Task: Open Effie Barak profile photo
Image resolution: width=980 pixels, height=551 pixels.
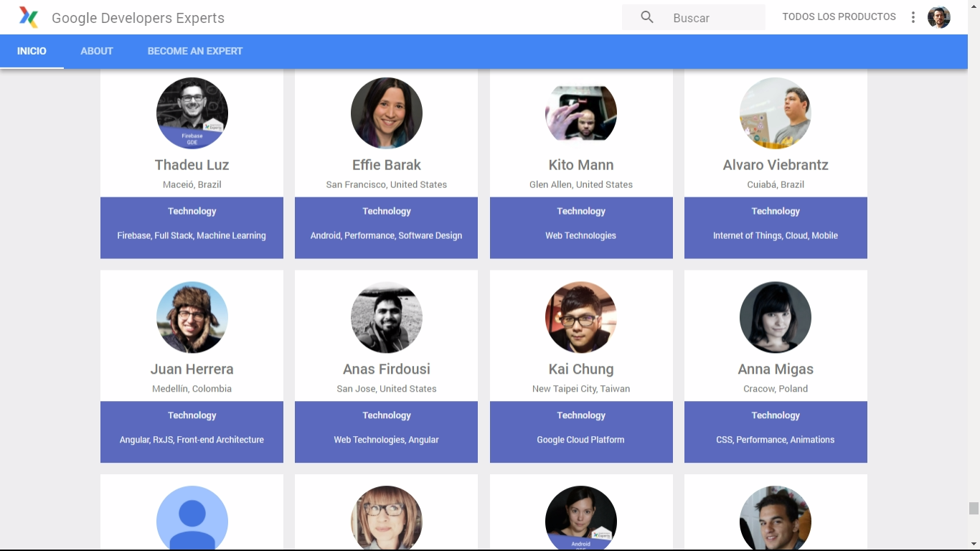Action: tap(387, 113)
